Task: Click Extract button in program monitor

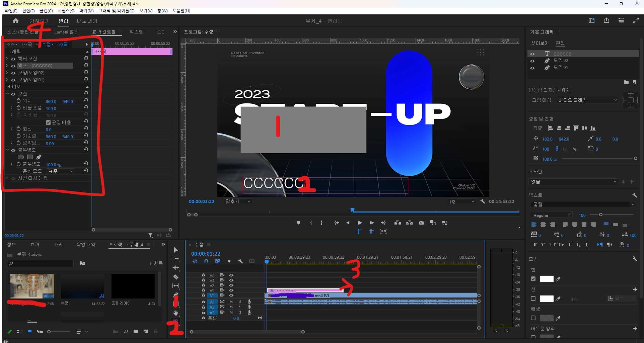Action: coord(409,223)
